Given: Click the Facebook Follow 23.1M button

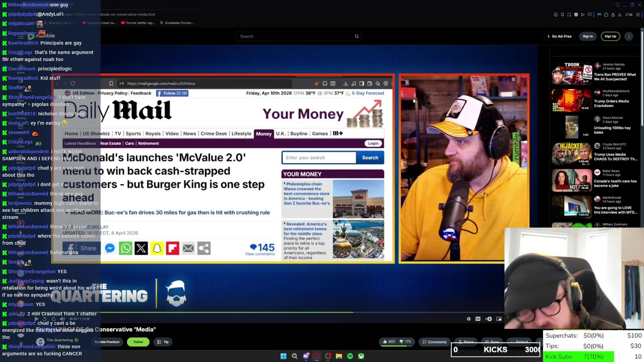Looking at the screenshot, I should [x=172, y=93].
